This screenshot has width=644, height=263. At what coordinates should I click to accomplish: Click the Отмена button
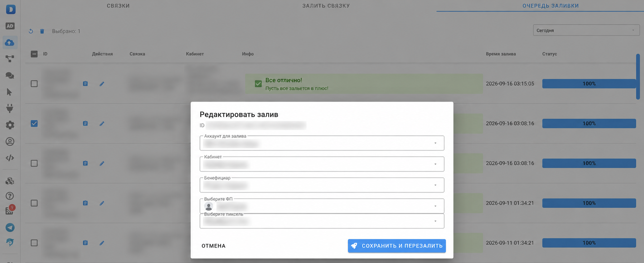[x=214, y=246]
